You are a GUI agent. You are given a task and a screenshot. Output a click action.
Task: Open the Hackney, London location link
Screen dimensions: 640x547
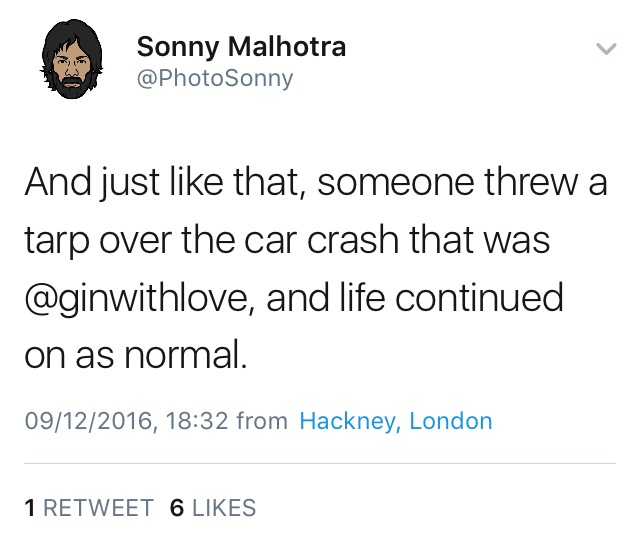click(396, 421)
